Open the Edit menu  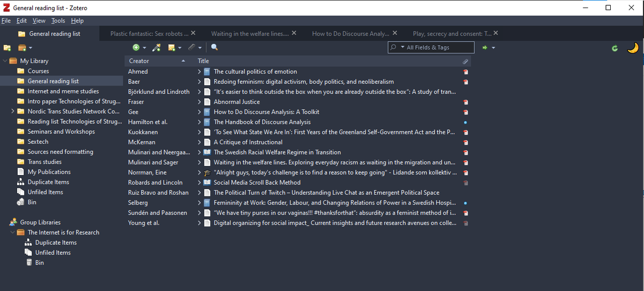point(21,20)
